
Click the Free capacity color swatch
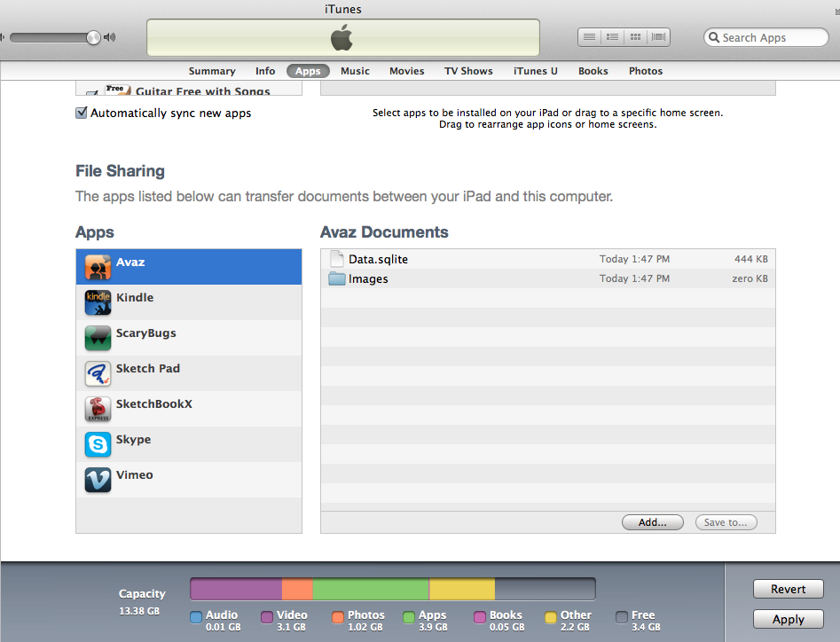pos(622,617)
